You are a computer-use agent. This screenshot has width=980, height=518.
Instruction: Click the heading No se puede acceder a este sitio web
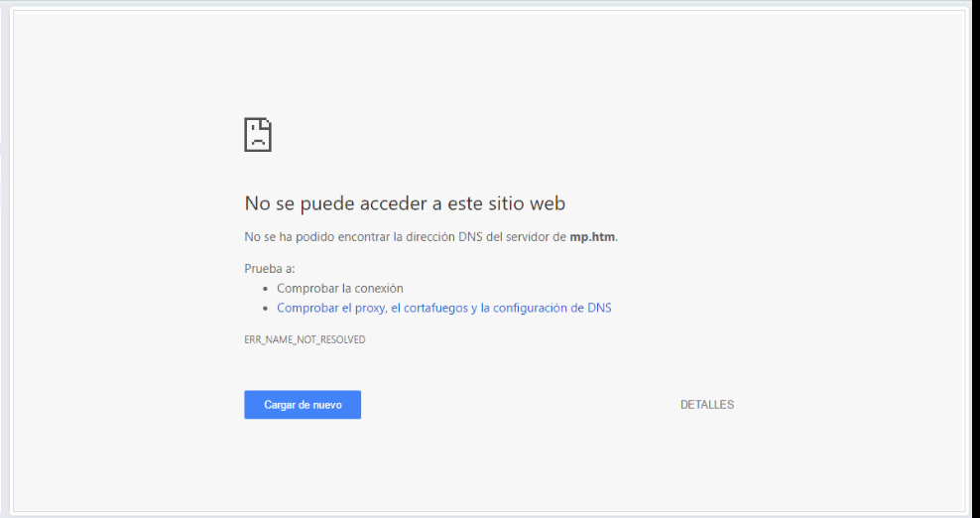(405, 203)
